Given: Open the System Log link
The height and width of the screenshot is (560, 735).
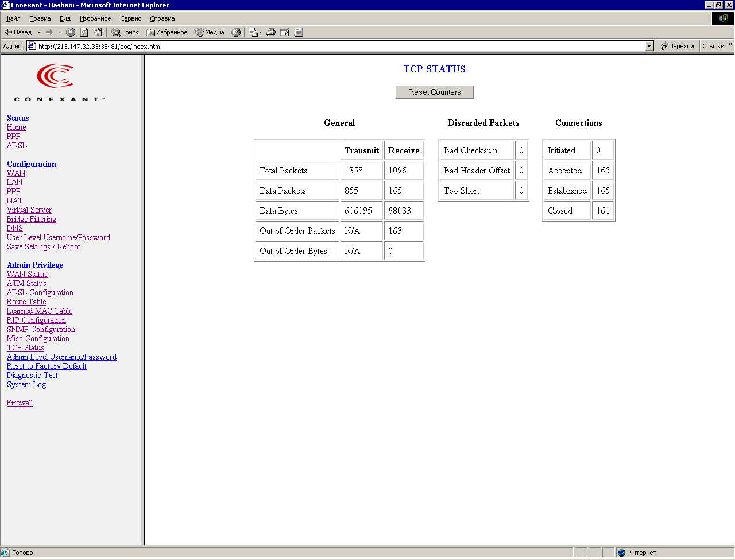Looking at the screenshot, I should pos(26,384).
